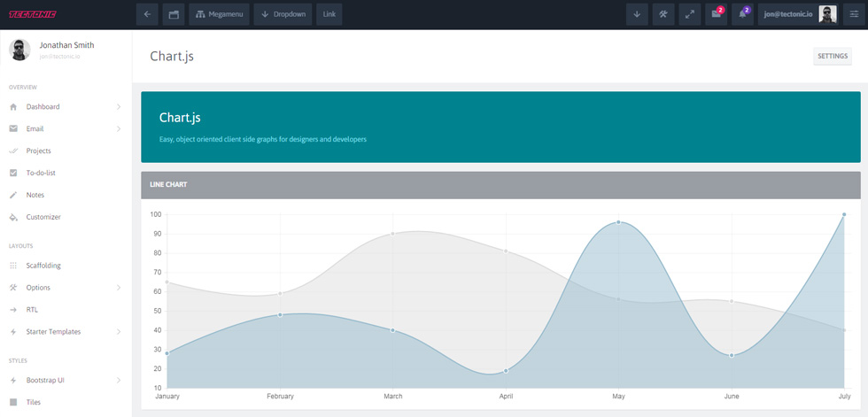Image resolution: width=868 pixels, height=417 pixels.
Task: Click the blue data point for June
Action: coord(732,355)
